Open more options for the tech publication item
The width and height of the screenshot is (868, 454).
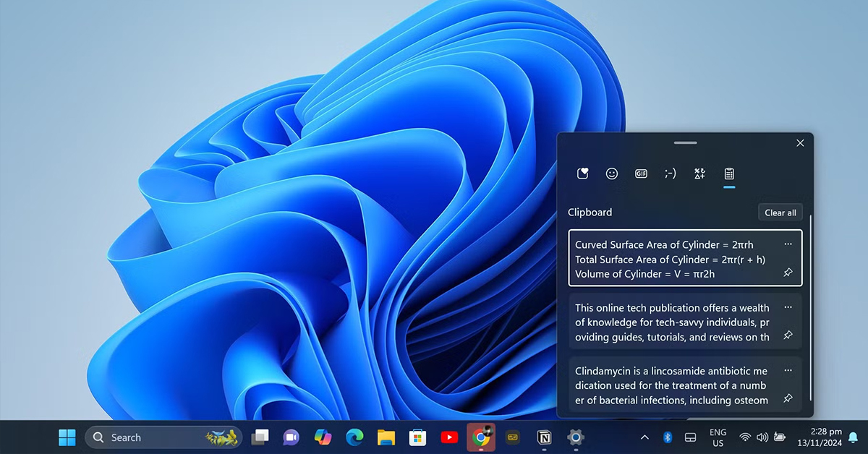point(788,307)
